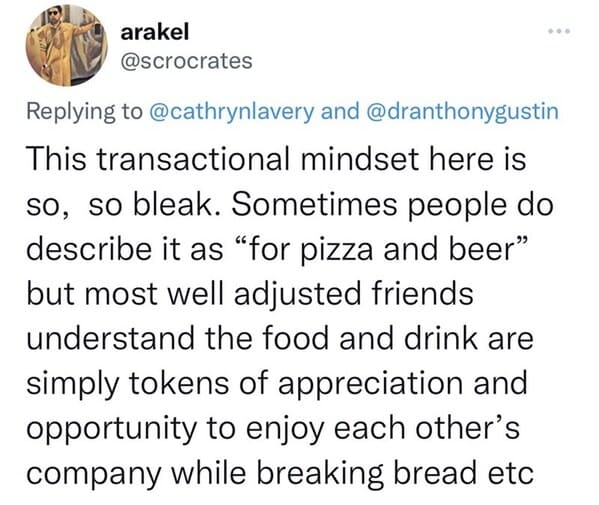
Task: Visit the @dranthonygustin mention link
Action: (x=462, y=111)
